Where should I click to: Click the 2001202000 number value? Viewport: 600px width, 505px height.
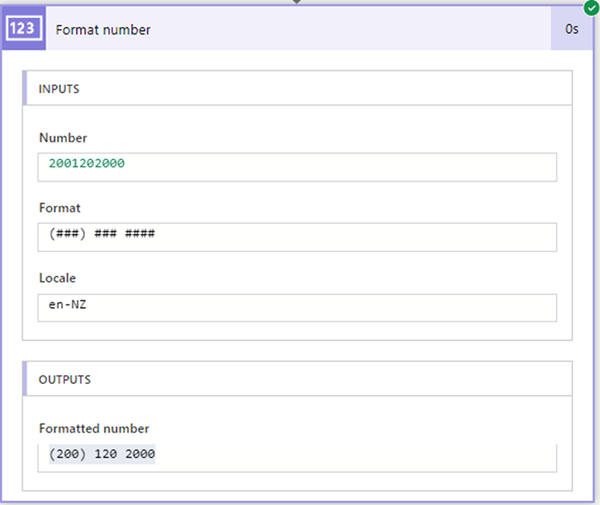click(x=87, y=164)
